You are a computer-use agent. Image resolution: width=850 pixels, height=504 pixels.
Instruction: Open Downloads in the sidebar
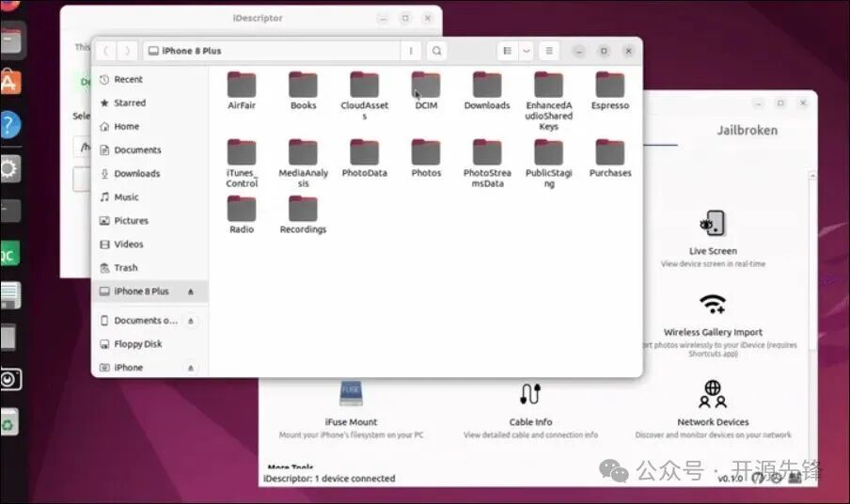(150, 173)
